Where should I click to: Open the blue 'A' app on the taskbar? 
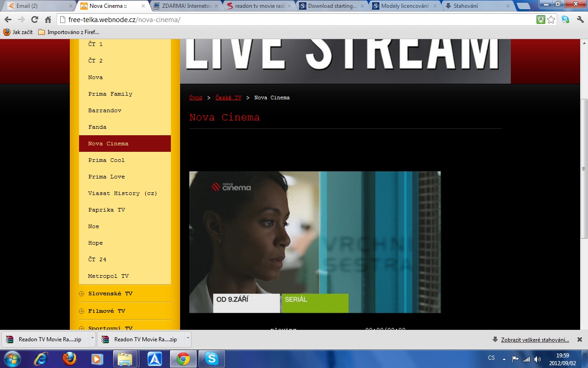(154, 358)
